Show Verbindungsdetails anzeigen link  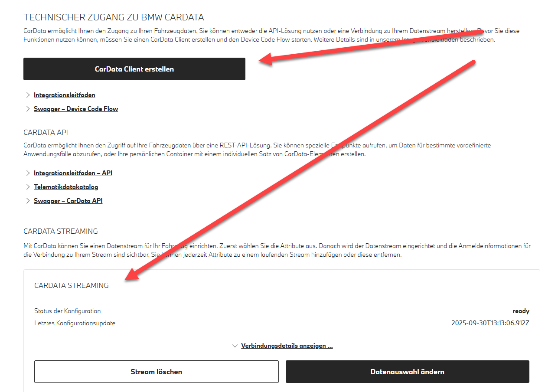pyautogui.click(x=287, y=346)
